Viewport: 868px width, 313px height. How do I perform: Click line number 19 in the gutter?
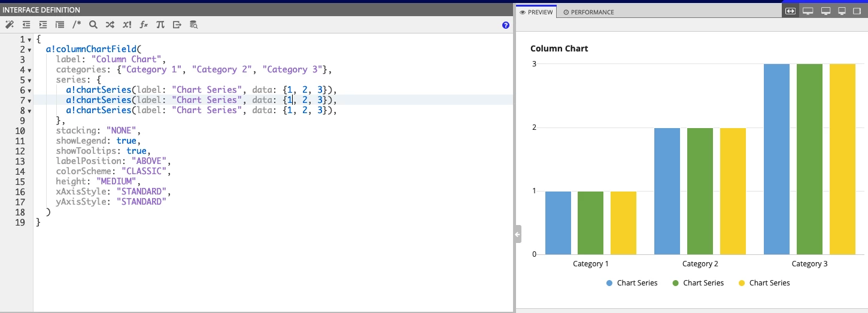pyautogui.click(x=20, y=222)
